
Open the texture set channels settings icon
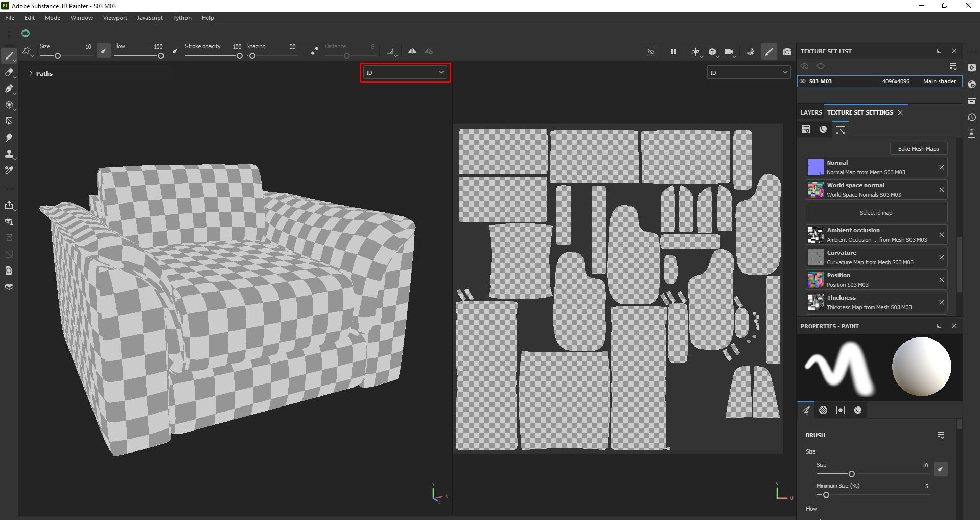pyautogui.click(x=823, y=130)
